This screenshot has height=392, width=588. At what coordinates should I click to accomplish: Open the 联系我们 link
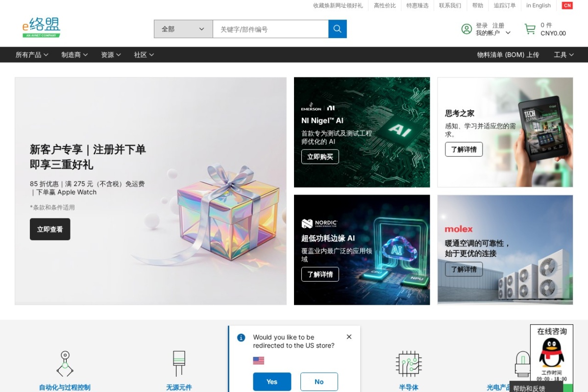(x=450, y=5)
